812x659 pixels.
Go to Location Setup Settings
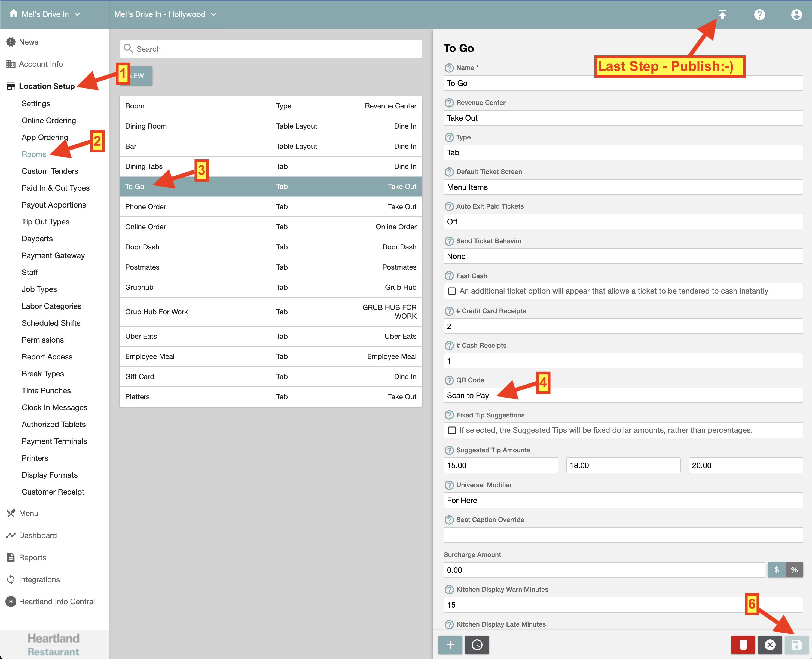36,104
